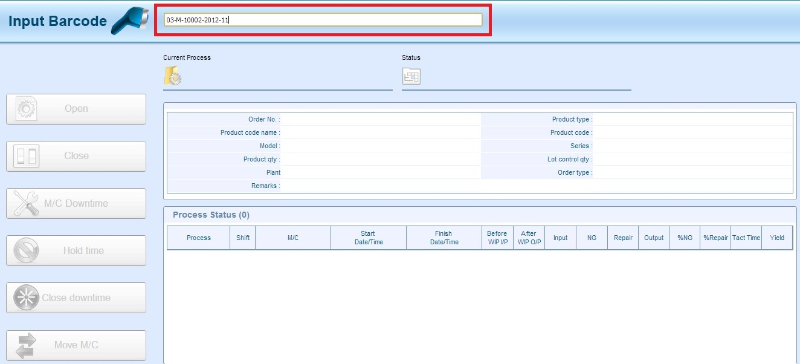Click the wrench tools icon for M/C Downtime

point(26,203)
